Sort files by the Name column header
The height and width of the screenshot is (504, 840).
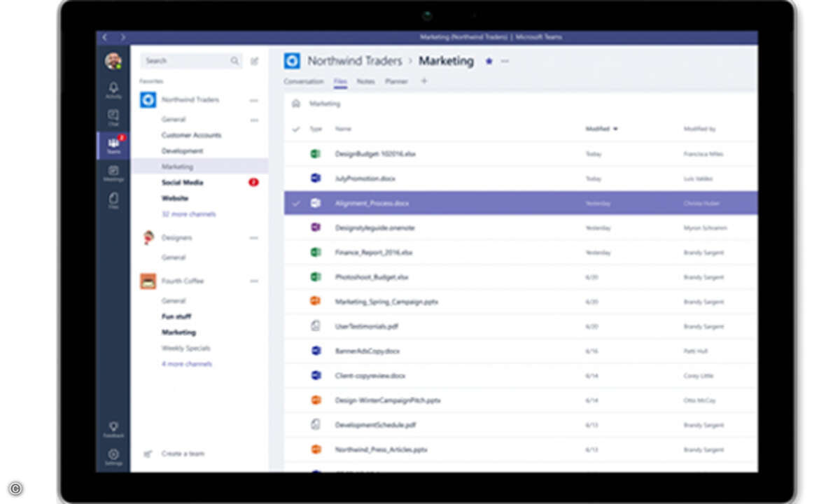(342, 129)
